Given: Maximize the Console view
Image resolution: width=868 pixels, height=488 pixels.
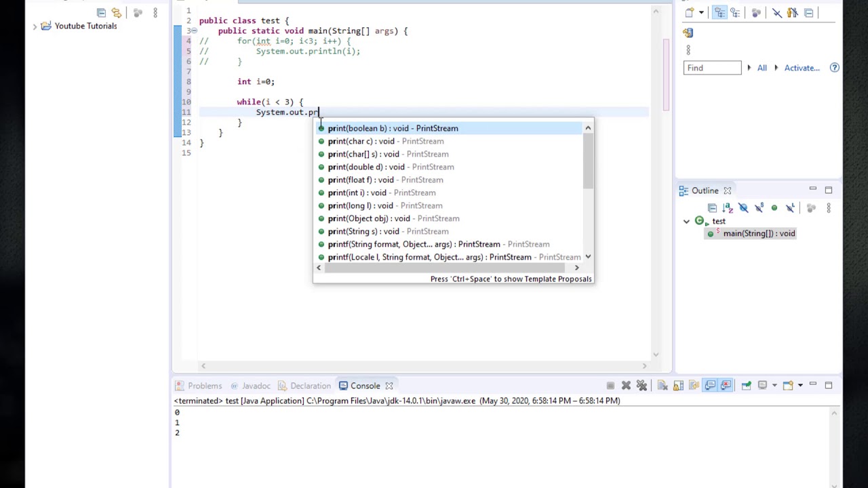Looking at the screenshot, I should coord(828,386).
